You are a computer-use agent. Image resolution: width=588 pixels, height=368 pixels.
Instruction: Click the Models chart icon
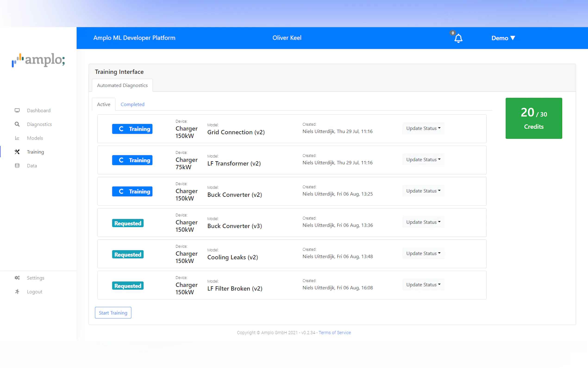click(17, 138)
